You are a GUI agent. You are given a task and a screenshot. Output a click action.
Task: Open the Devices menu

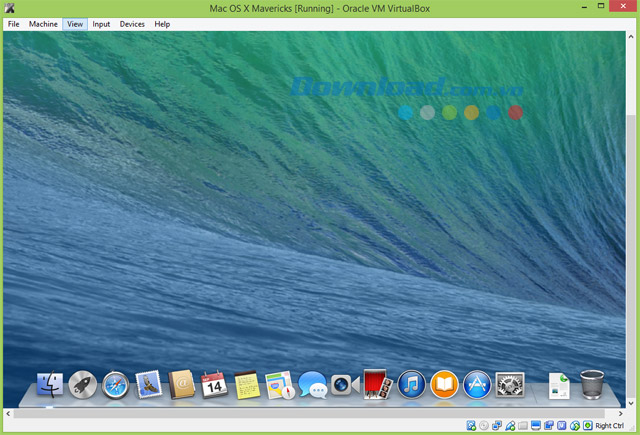[132, 24]
